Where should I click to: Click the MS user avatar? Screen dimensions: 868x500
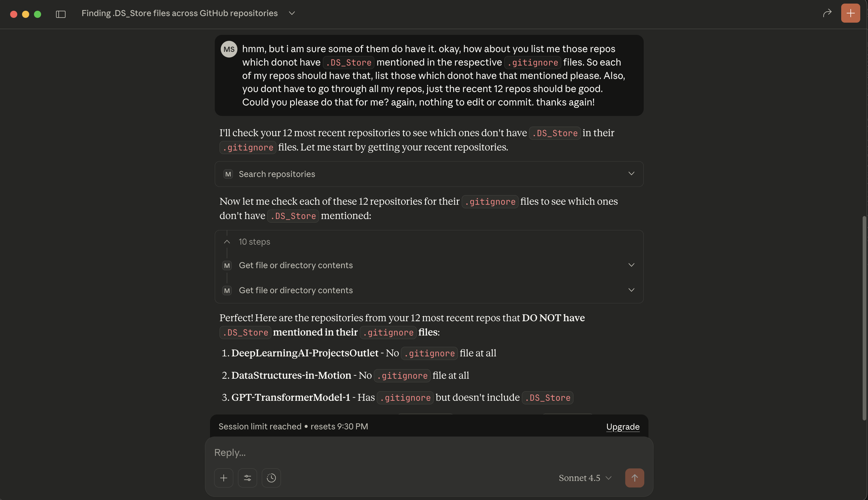[229, 49]
